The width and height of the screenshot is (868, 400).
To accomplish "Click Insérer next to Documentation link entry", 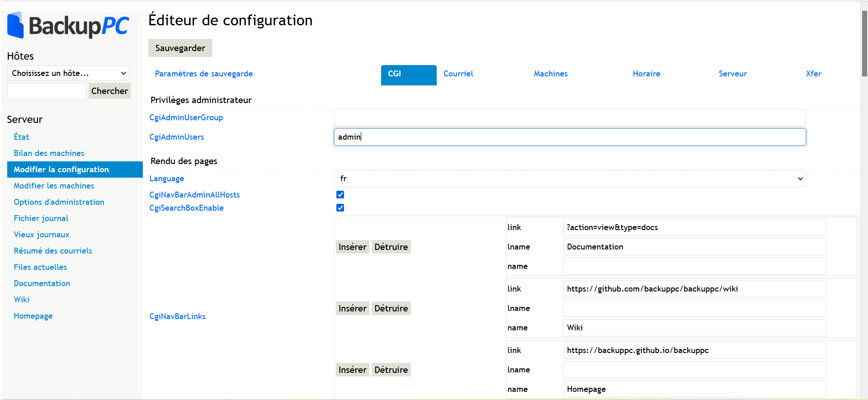I will click(x=352, y=247).
